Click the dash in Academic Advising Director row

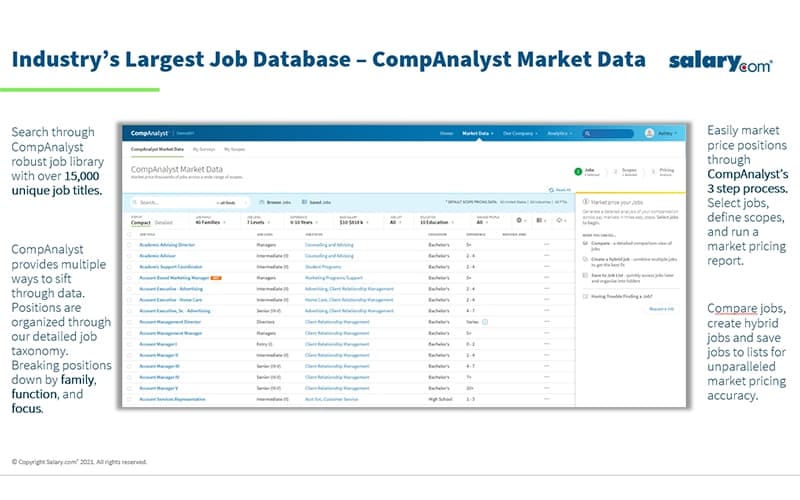pos(546,244)
